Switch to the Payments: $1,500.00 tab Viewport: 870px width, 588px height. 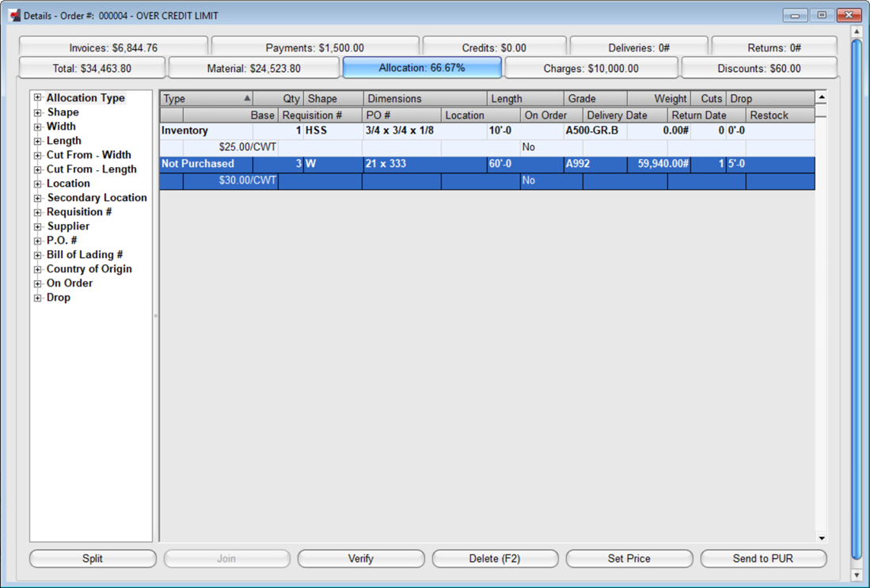pos(314,47)
